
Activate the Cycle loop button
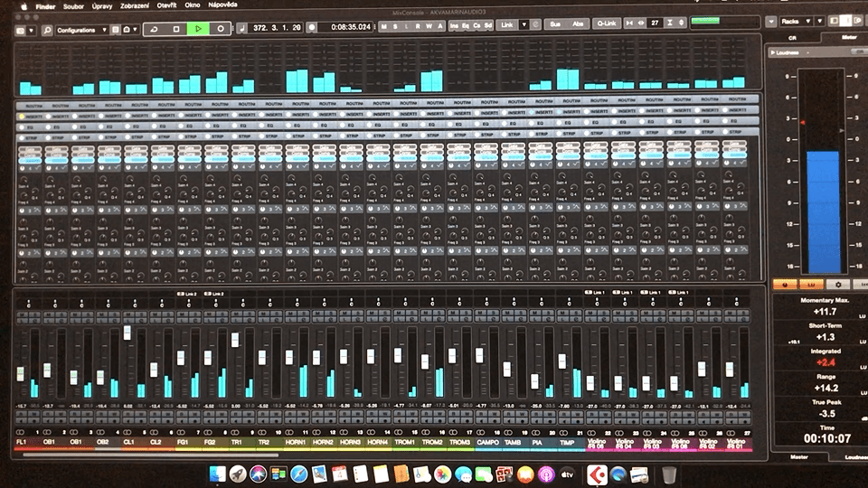[x=153, y=29]
